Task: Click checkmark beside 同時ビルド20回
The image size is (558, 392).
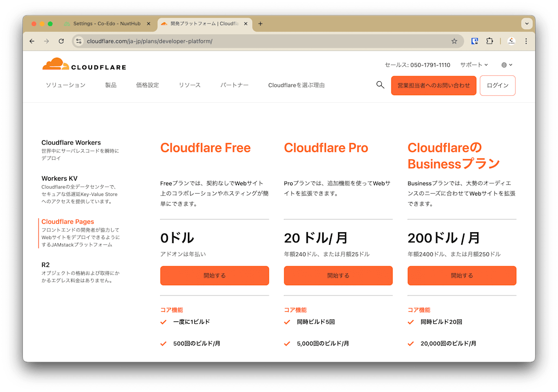Action: point(411,322)
